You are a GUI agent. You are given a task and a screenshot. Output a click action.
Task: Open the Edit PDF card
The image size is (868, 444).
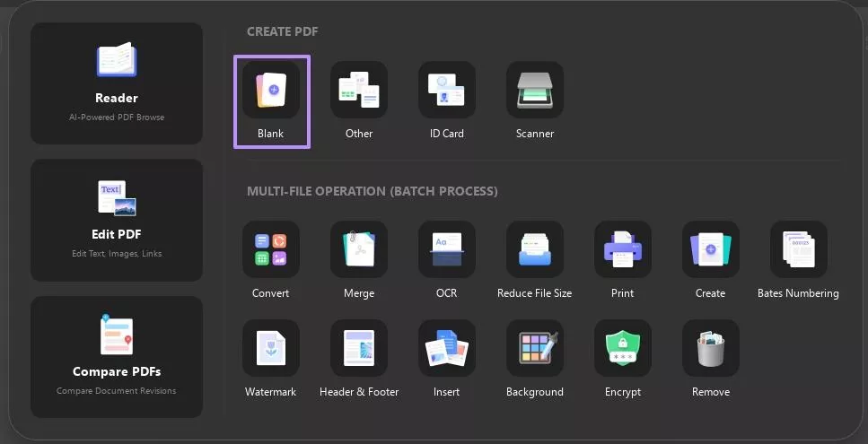[117, 220]
